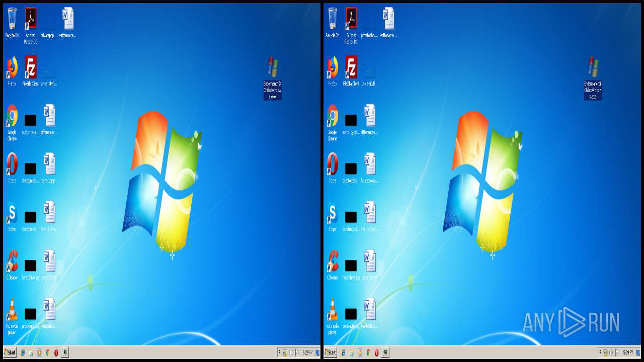Screen dimensions: 644x362
Task: Open Internet Explorer from the left taskbar
Action: click(23, 352)
